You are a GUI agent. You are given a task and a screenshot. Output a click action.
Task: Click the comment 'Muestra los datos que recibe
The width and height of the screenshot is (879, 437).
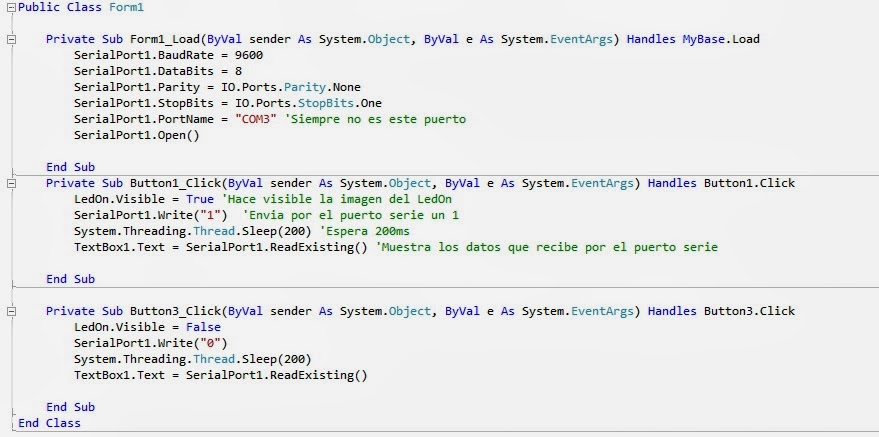click(547, 247)
